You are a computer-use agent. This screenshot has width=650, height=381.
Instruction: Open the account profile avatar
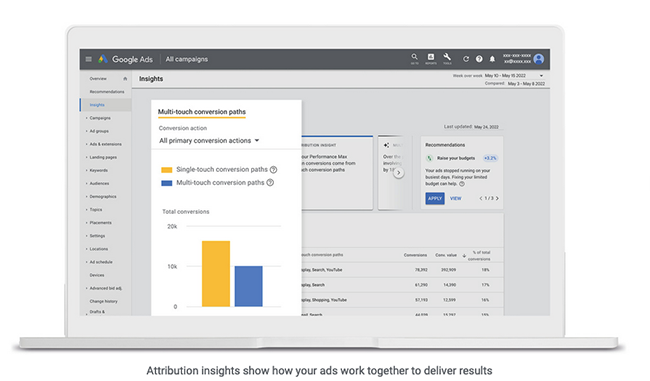click(538, 59)
